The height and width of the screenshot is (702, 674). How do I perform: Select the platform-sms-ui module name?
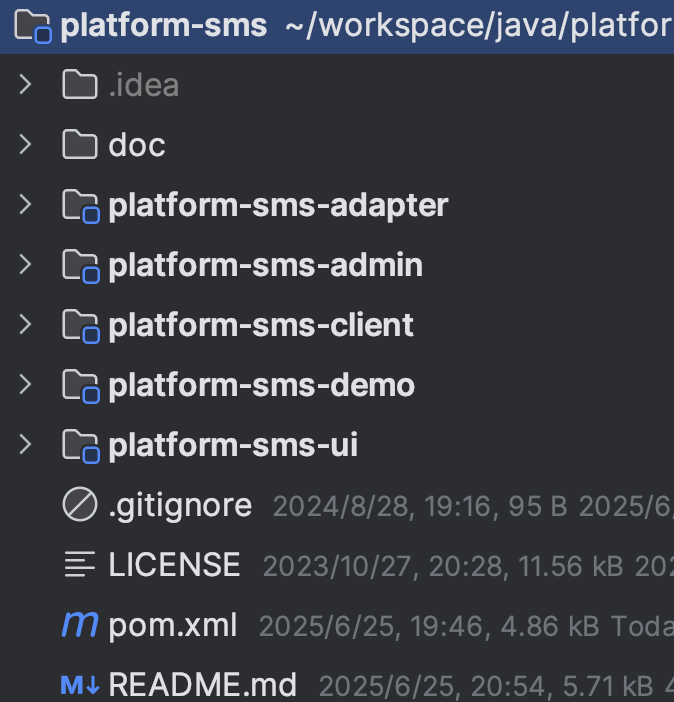(233, 445)
